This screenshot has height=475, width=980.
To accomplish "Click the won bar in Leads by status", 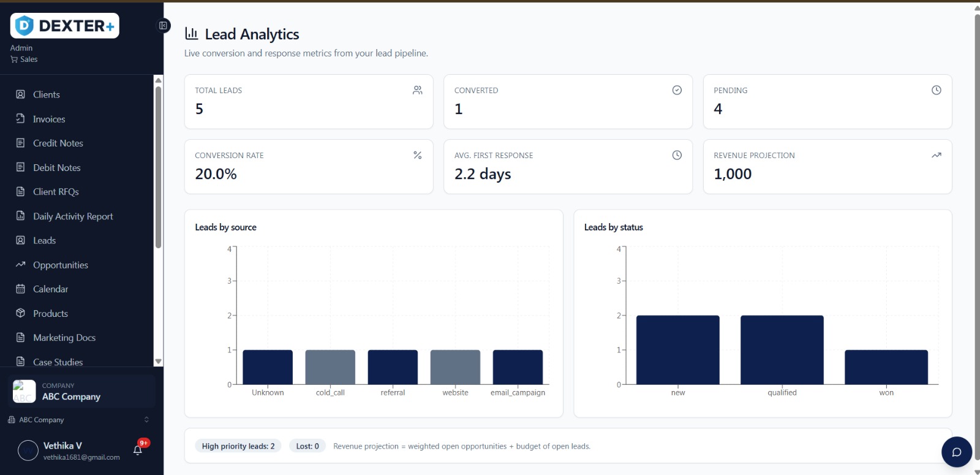I will [x=886, y=367].
